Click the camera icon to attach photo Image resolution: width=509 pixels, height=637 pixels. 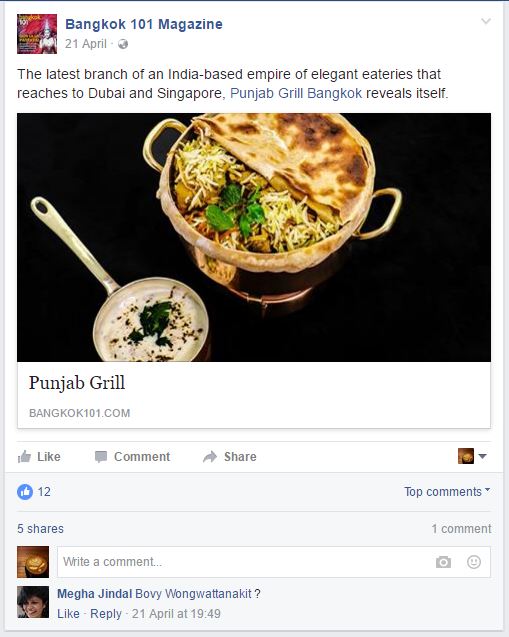pyautogui.click(x=443, y=562)
